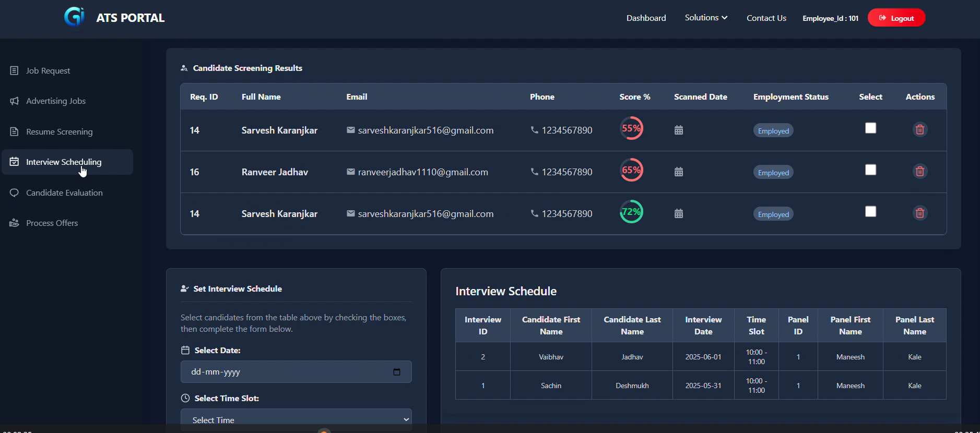The width and height of the screenshot is (980, 433).
Task: Click the trash icon for Ranveer Jadhav
Action: point(919,171)
